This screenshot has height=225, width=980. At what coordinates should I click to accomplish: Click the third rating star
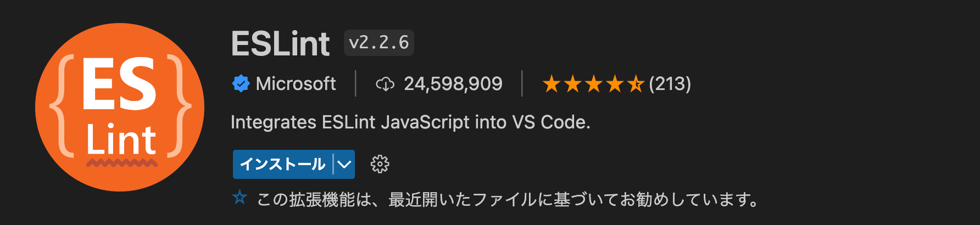pyautogui.click(x=593, y=84)
